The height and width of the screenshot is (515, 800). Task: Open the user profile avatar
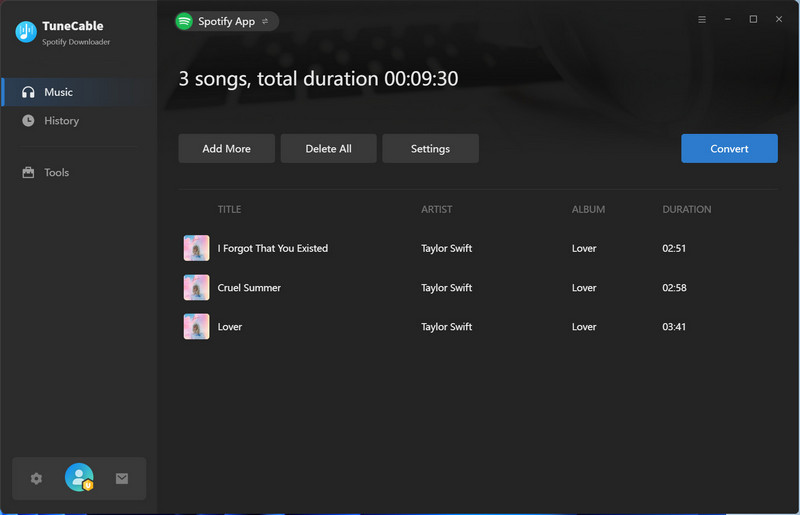click(79, 478)
